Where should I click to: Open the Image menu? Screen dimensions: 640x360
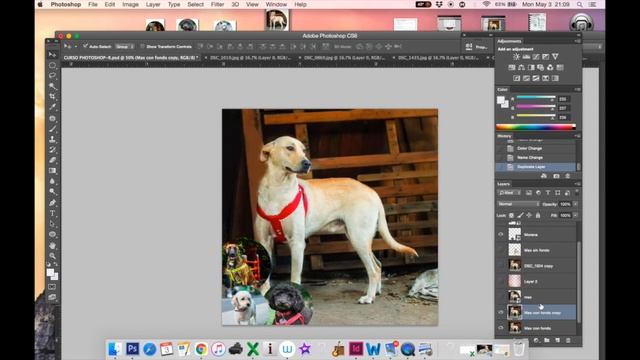click(x=130, y=4)
